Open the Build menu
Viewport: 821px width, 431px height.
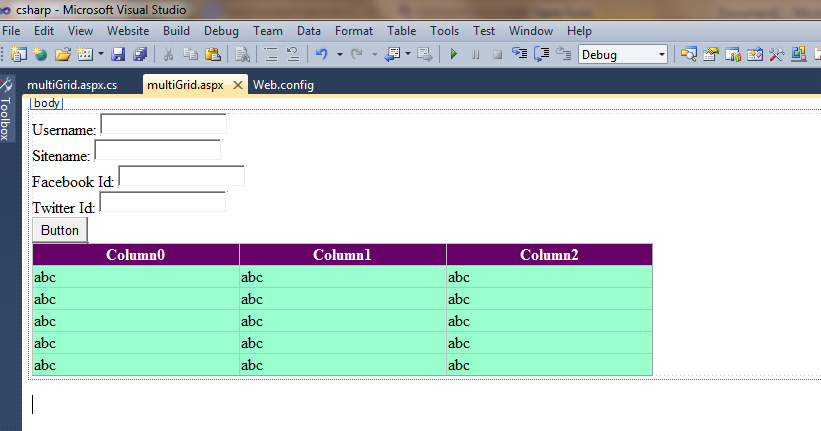click(x=176, y=31)
